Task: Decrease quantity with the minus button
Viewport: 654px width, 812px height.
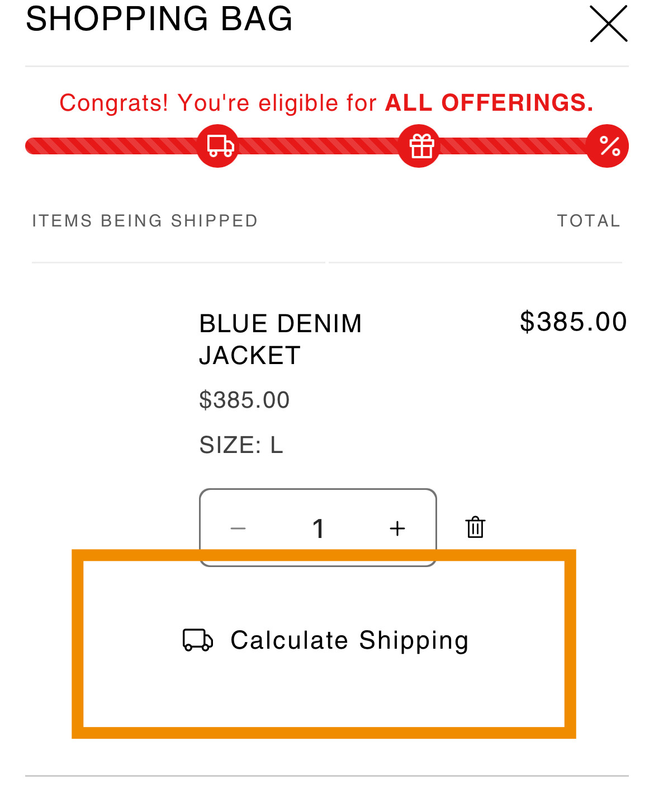Action: pos(238,528)
